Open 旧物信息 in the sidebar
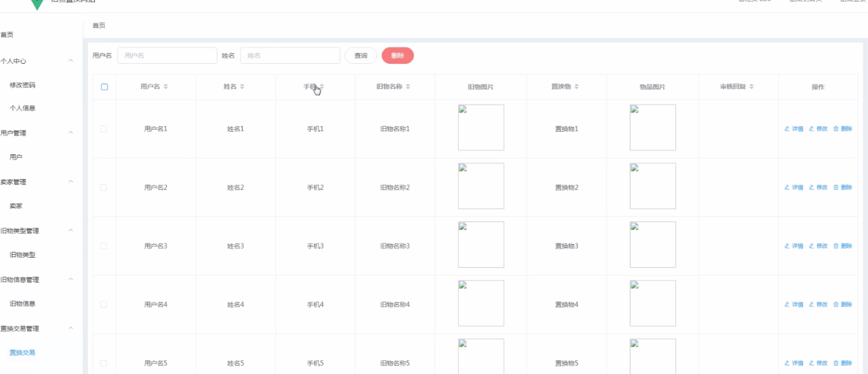This screenshot has height=374, width=868. coord(22,304)
